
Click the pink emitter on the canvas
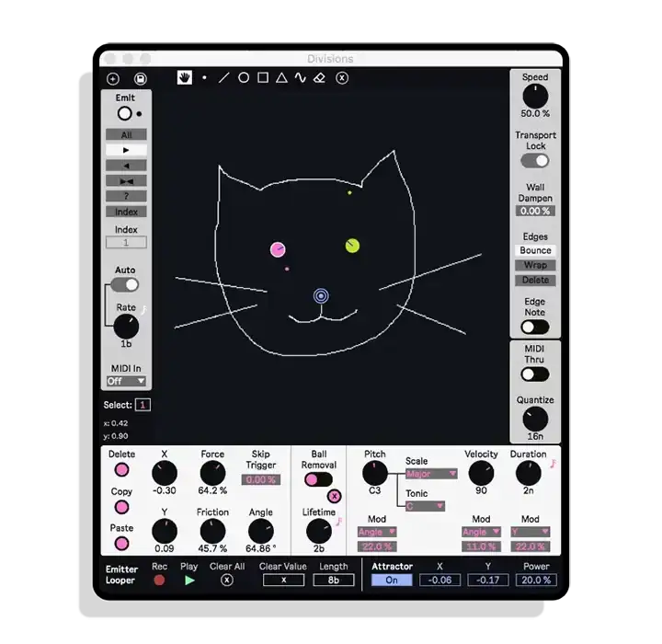coord(278,249)
